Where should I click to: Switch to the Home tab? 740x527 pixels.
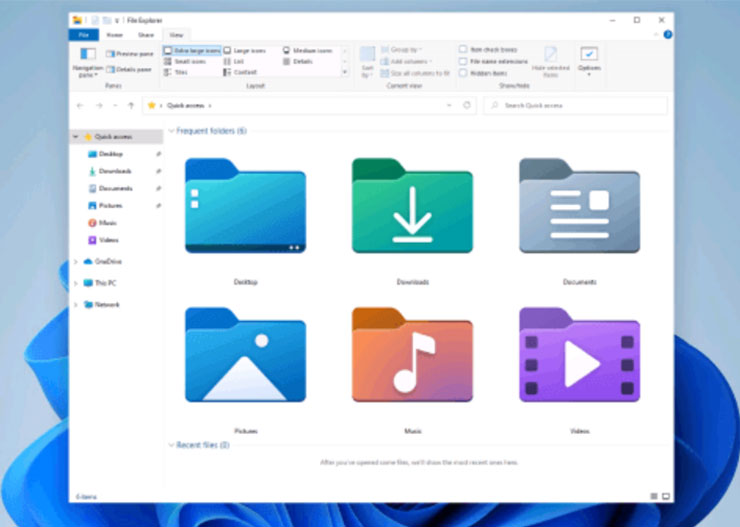(x=115, y=35)
